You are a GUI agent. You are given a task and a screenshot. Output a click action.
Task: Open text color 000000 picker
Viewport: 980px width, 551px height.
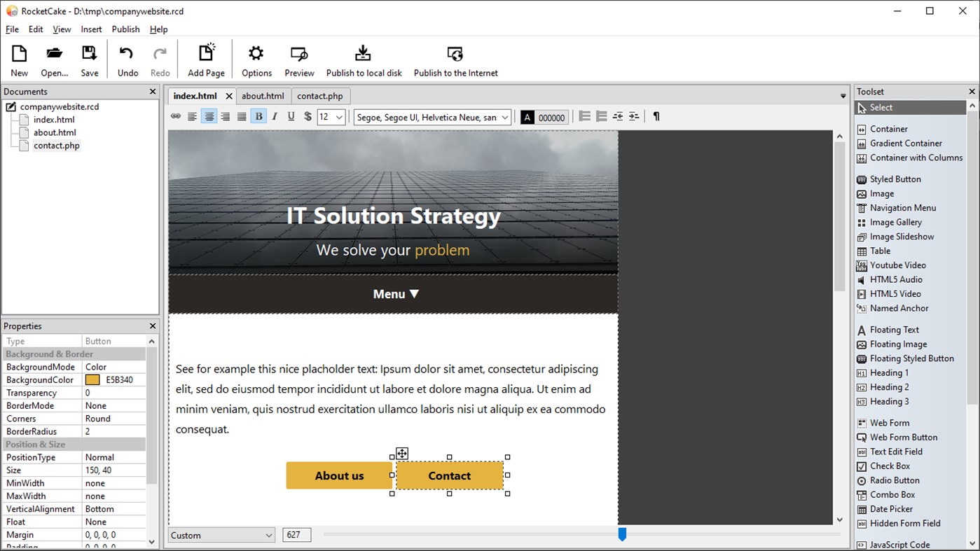(544, 118)
